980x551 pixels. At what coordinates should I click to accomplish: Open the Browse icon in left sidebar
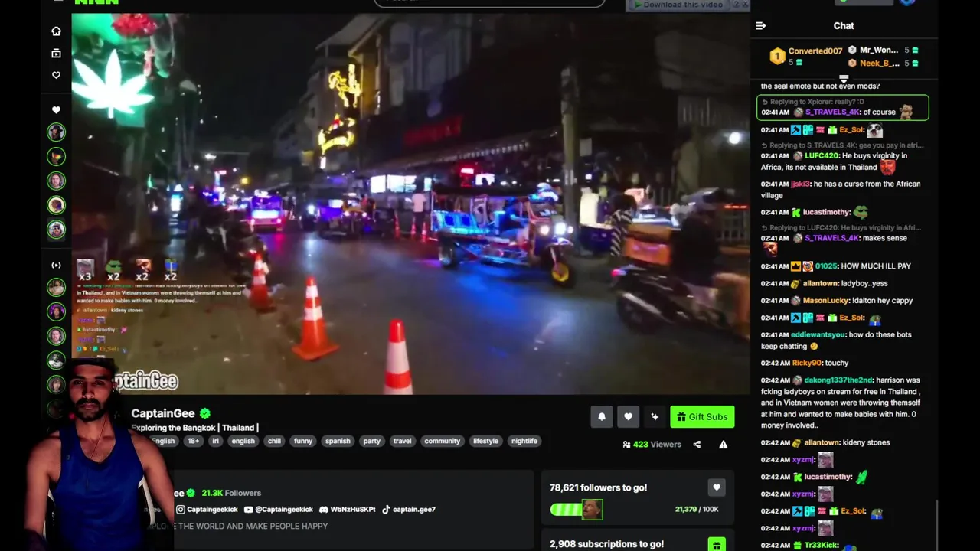(x=56, y=54)
